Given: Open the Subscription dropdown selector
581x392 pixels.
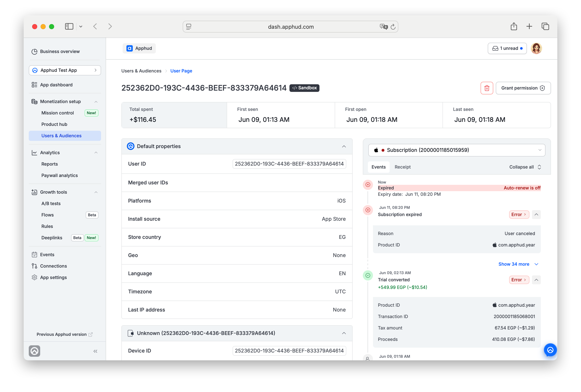Looking at the screenshot, I should (x=456, y=150).
